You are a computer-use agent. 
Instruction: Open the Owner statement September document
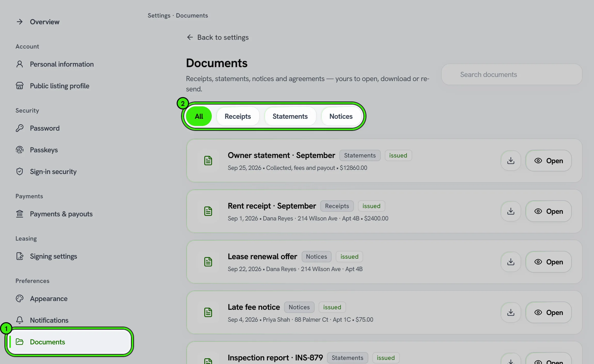tap(548, 161)
